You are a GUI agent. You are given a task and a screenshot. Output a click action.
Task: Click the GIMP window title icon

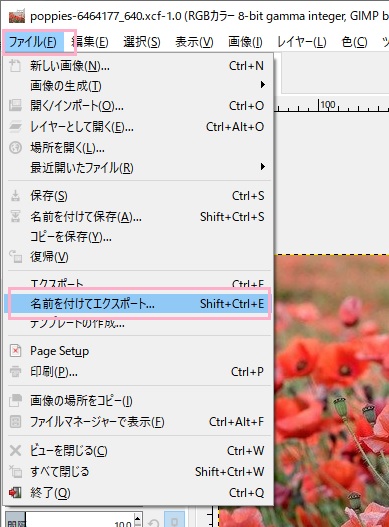(x=16, y=16)
